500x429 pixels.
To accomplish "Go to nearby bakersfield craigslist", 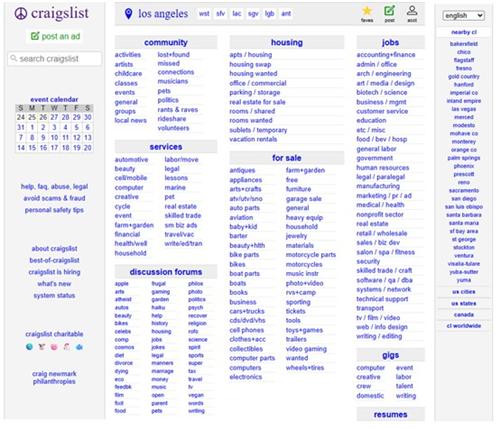I will pyautogui.click(x=464, y=44).
